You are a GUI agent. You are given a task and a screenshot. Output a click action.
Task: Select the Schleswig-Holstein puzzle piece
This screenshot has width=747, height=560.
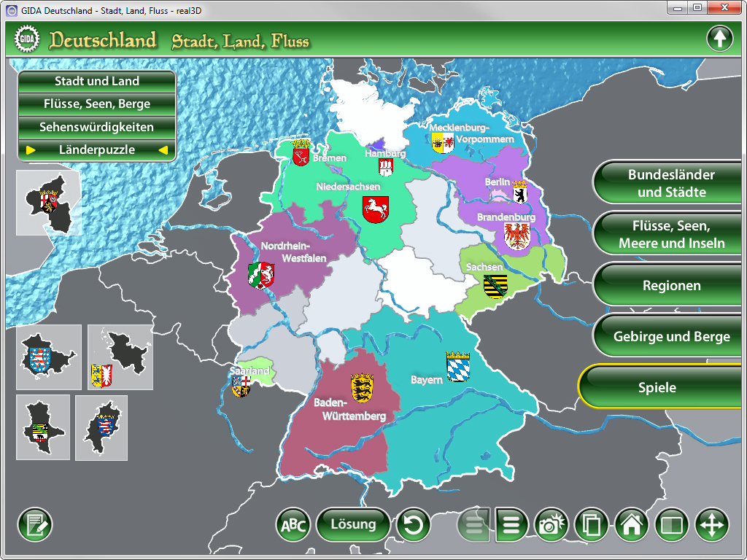tap(120, 357)
